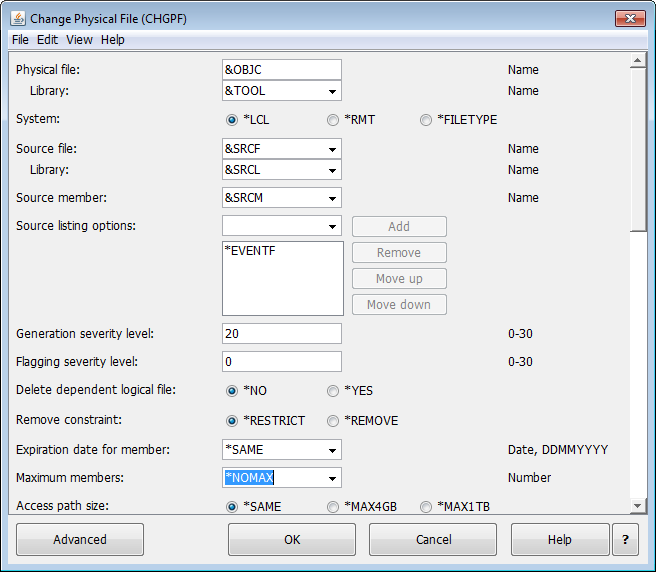The width and height of the screenshot is (656, 572).
Task: Click the Cancel button
Action: (x=433, y=539)
